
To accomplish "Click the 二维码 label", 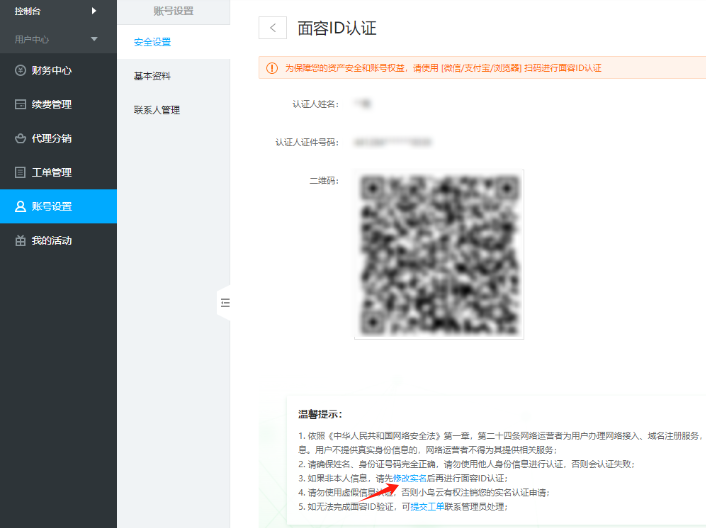I will tap(324, 181).
